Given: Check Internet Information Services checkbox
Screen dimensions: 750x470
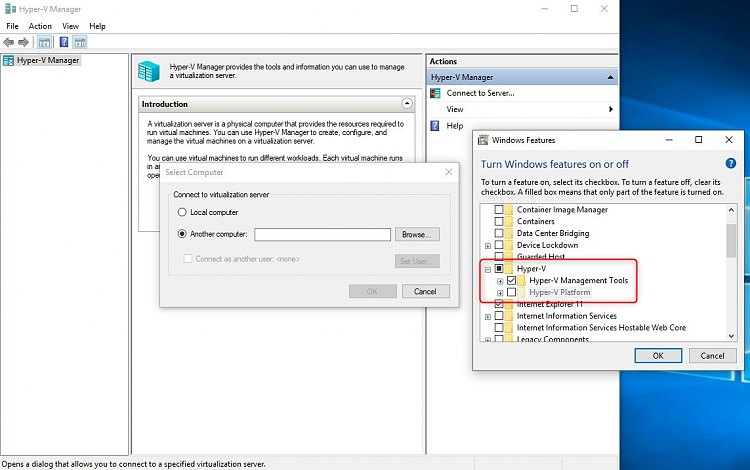Looking at the screenshot, I should [x=499, y=316].
